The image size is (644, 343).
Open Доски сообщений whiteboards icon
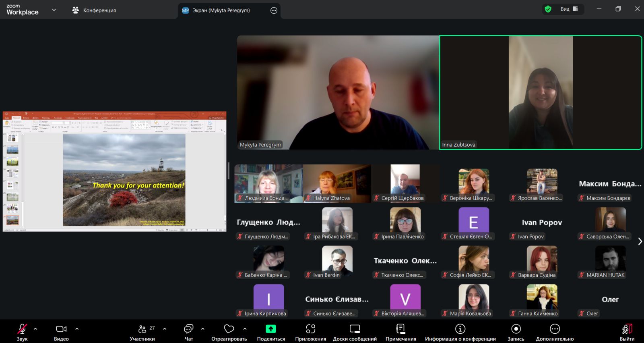click(355, 329)
